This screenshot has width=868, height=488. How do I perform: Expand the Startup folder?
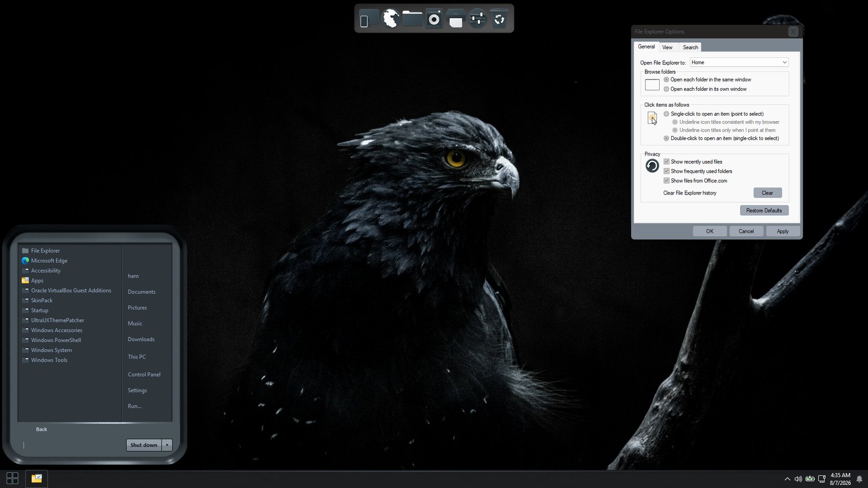pos(35,310)
